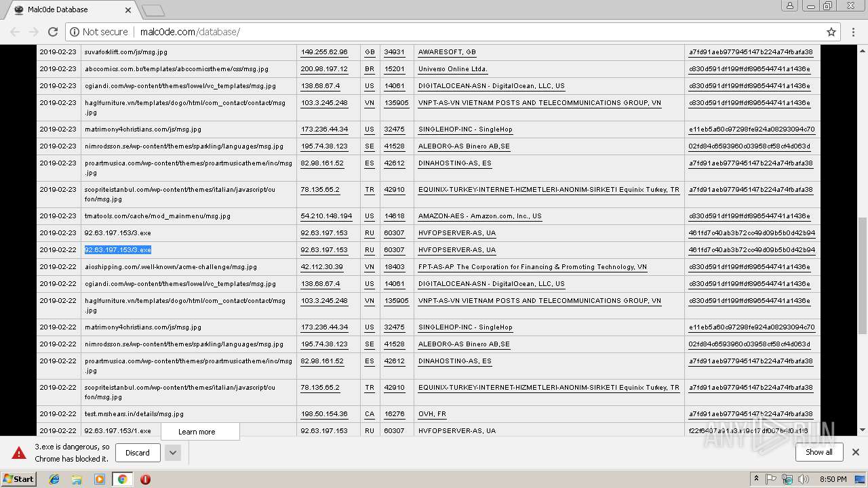868x488 pixels.
Task: Open Universo Online Ltda. link
Action: (x=453, y=69)
